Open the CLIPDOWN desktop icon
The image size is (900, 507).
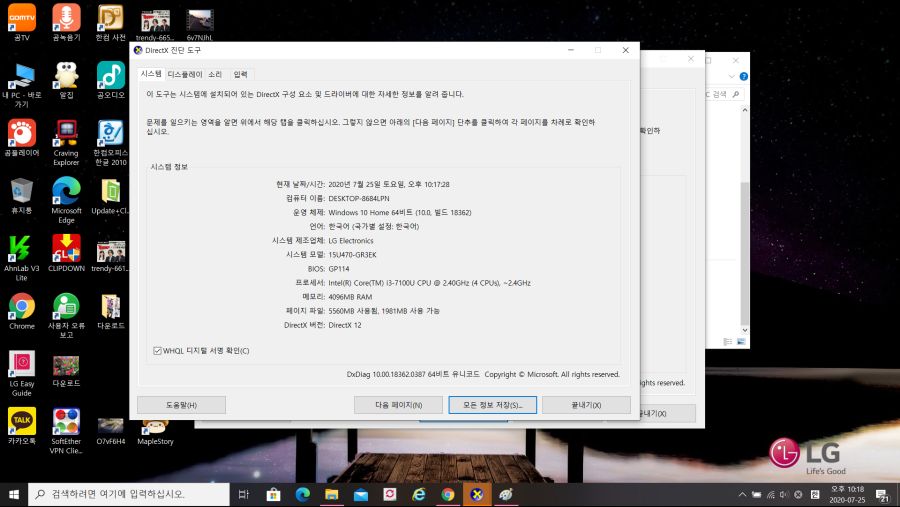tap(66, 253)
